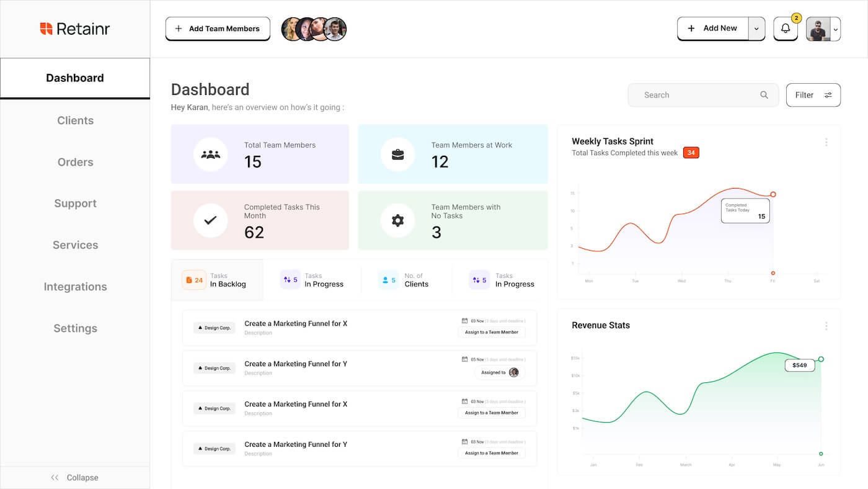Viewport: 868px width, 489px height.
Task: Click the Filter button
Action: click(x=813, y=95)
